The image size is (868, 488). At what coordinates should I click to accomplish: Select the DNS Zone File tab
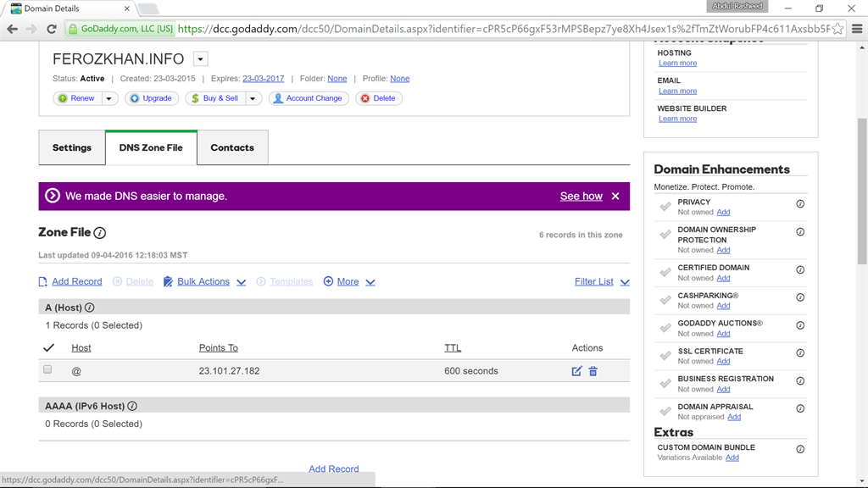point(151,147)
